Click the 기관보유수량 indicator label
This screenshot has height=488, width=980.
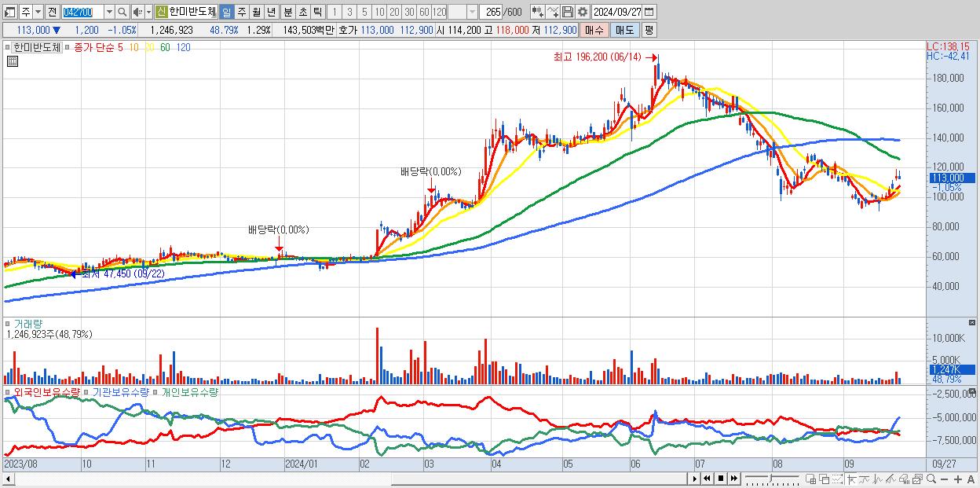click(121, 391)
